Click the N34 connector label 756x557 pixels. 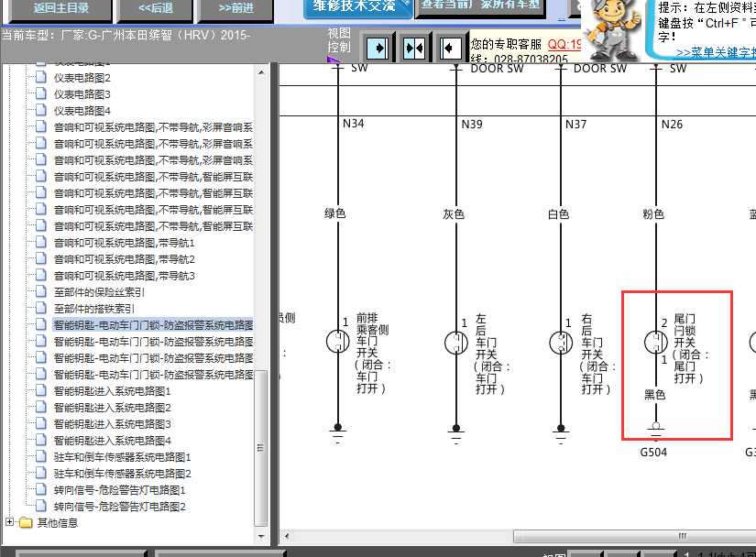point(353,124)
